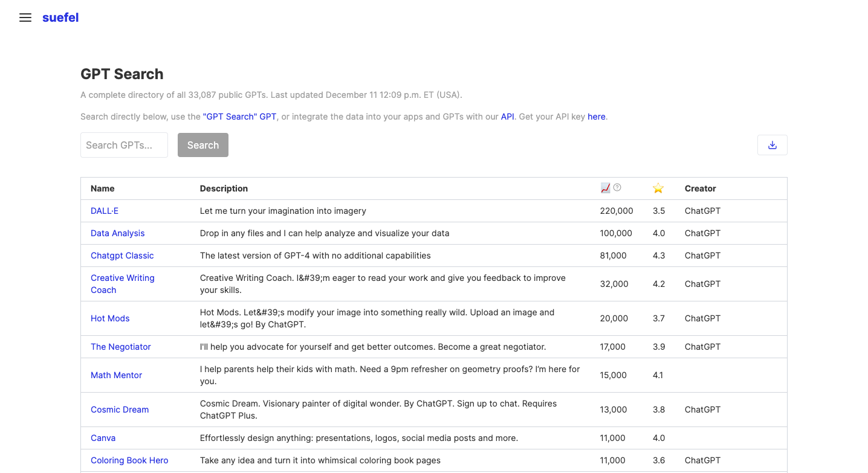Click ChatGPT creator in Cosmic Dream row

click(702, 410)
